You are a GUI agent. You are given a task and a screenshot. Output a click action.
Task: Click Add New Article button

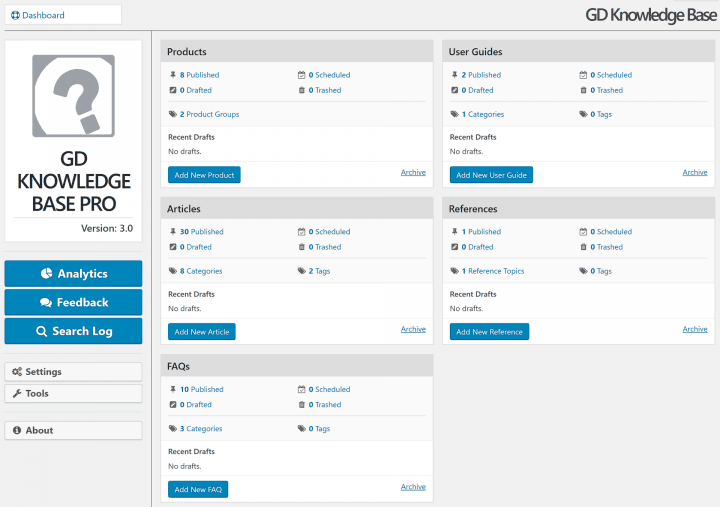(202, 332)
